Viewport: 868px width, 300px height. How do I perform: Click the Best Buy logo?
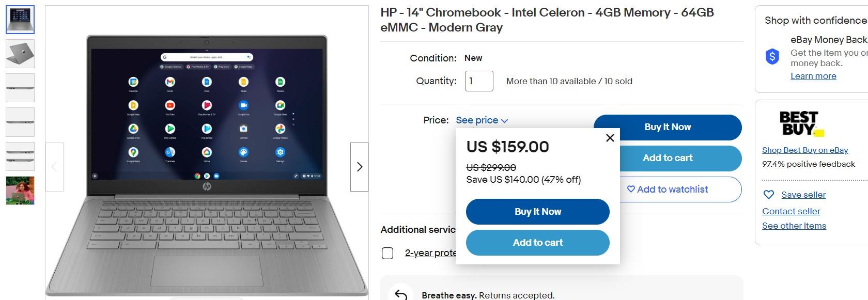[x=800, y=124]
